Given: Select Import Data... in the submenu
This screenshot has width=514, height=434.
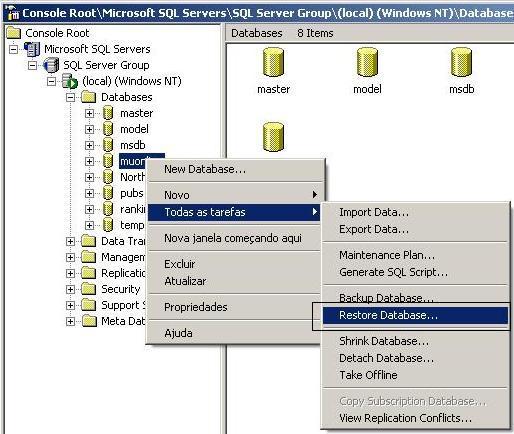Looking at the screenshot, I should (x=415, y=212).
